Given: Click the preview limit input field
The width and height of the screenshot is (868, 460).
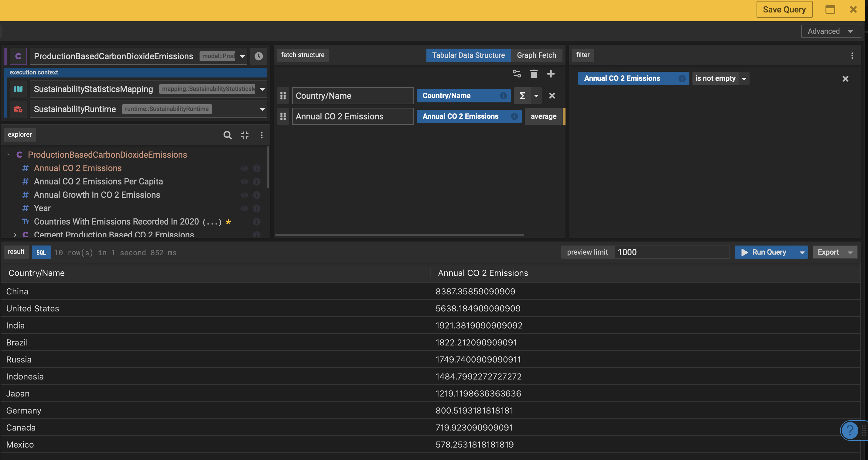Looking at the screenshot, I should 671,252.
